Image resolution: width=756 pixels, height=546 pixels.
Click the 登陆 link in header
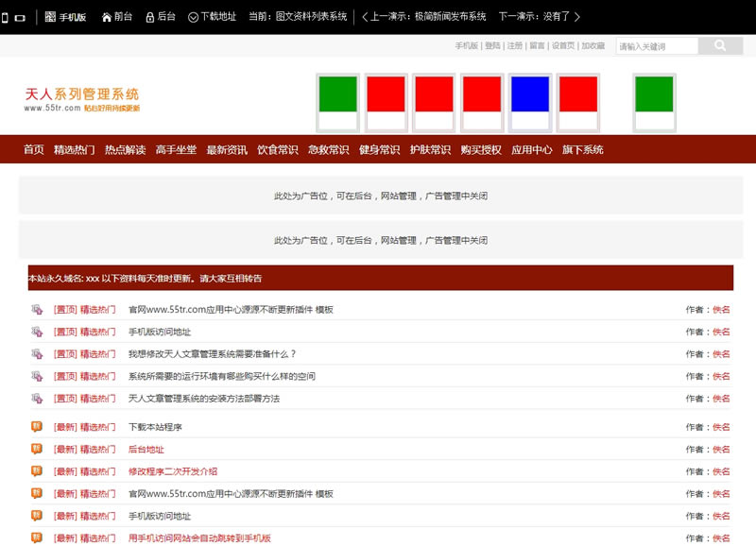492,45
